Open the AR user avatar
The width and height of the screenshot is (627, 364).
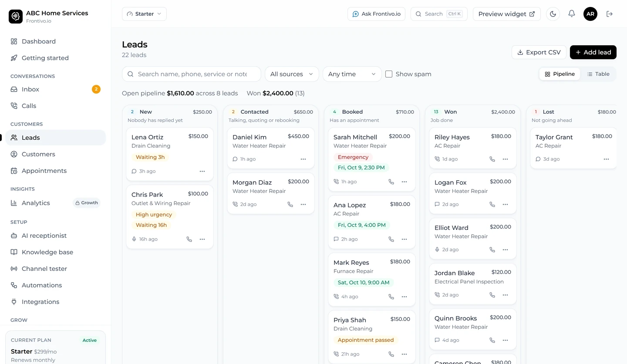tap(590, 14)
